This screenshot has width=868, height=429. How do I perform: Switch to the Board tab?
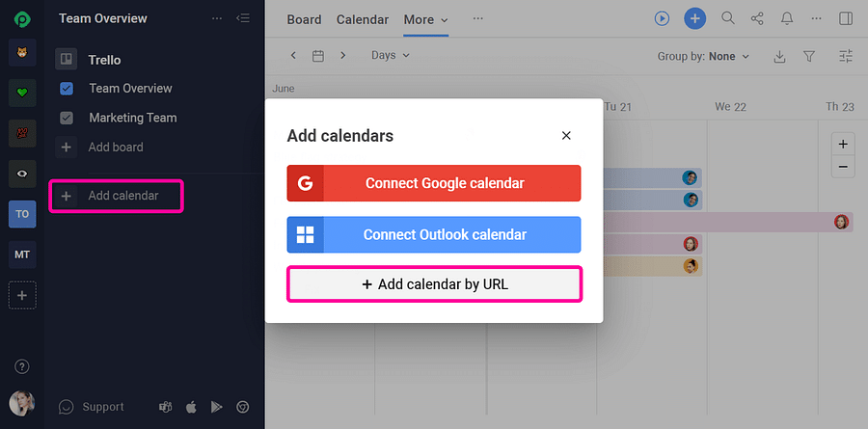tap(304, 20)
